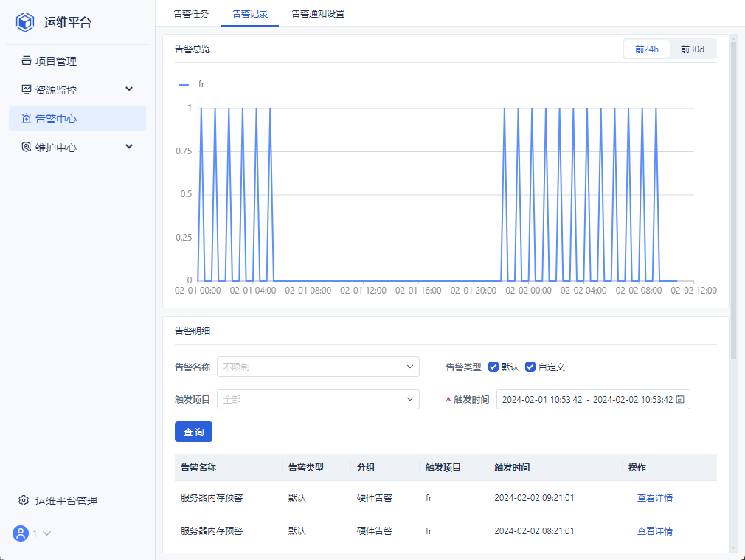Toggle the fr series legend in chart
Viewport: 745px width, 560px height.
tap(192, 84)
